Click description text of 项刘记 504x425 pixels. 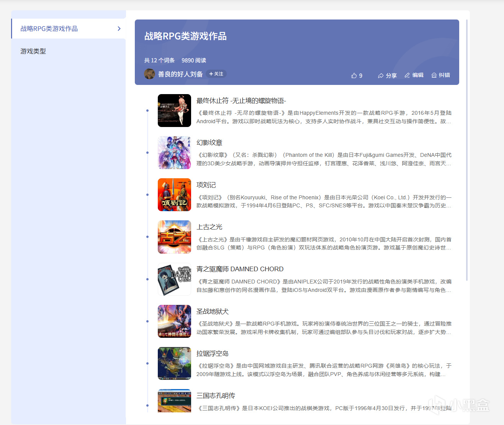tap(324, 202)
